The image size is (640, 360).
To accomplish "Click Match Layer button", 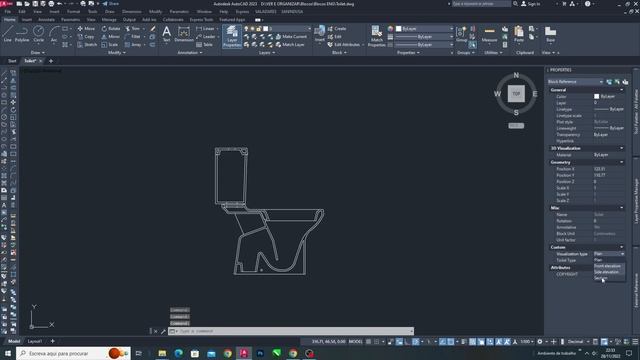I will (290, 45).
